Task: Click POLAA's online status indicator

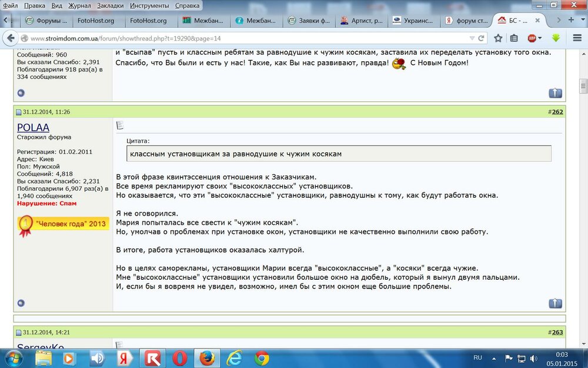Action: (21, 302)
